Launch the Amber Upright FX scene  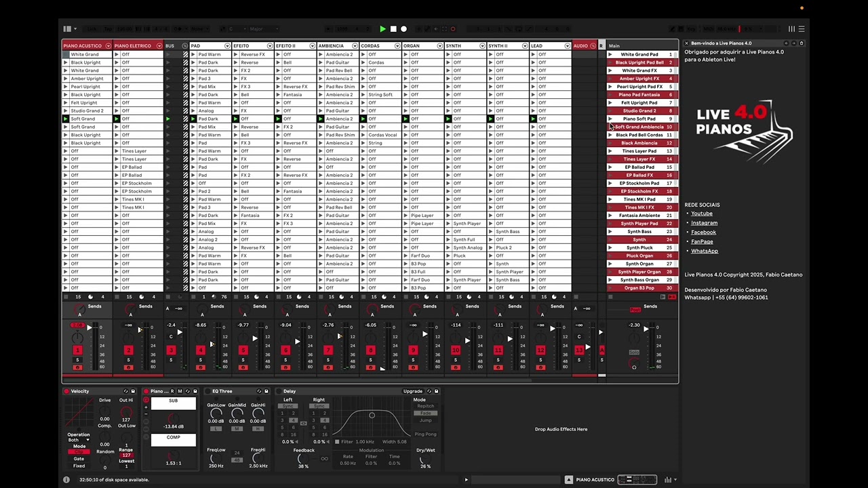pyautogui.click(x=610, y=79)
